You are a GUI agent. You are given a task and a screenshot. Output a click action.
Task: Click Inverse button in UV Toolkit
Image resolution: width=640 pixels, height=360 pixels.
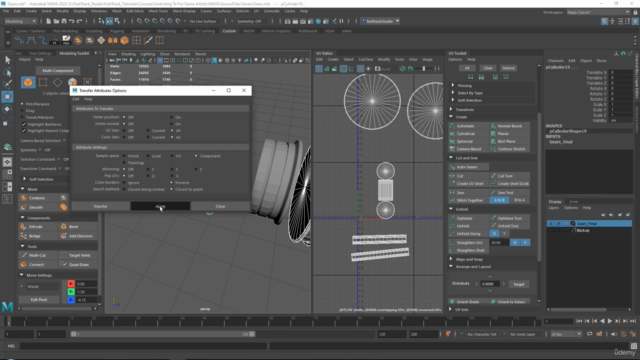pos(509,68)
